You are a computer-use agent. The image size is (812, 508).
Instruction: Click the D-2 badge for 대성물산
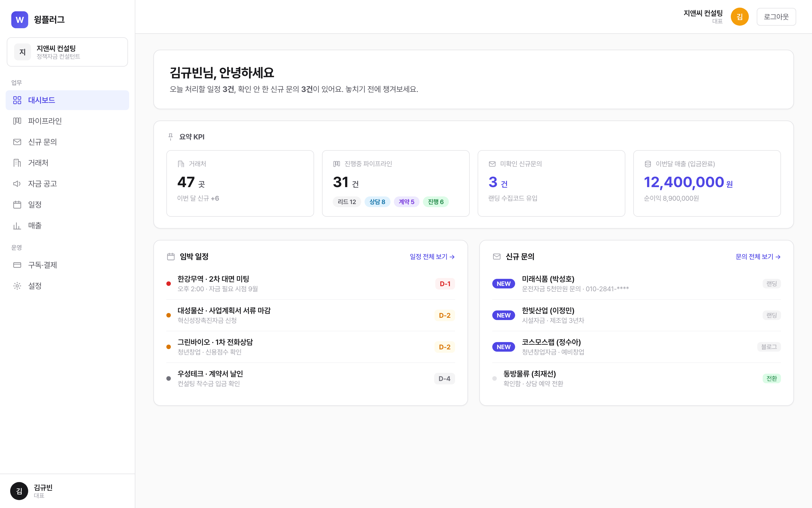(x=445, y=316)
